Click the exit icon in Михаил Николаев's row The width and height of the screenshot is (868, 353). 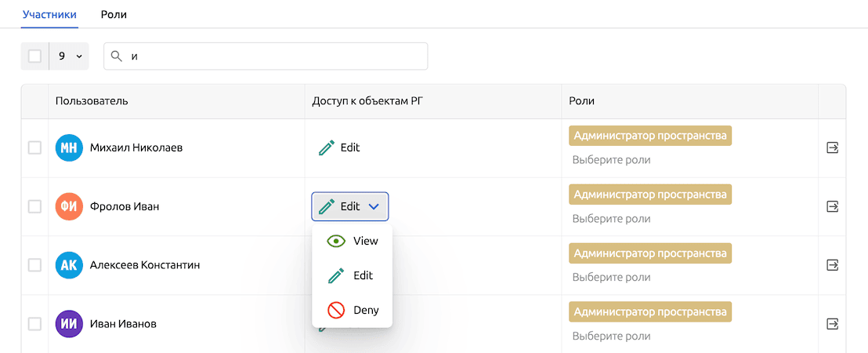coord(832,147)
